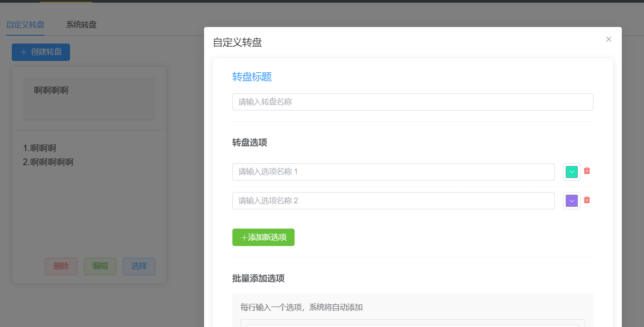Focus the 请输入转盘名称 title field
The image size is (644, 327).
pyautogui.click(x=413, y=102)
